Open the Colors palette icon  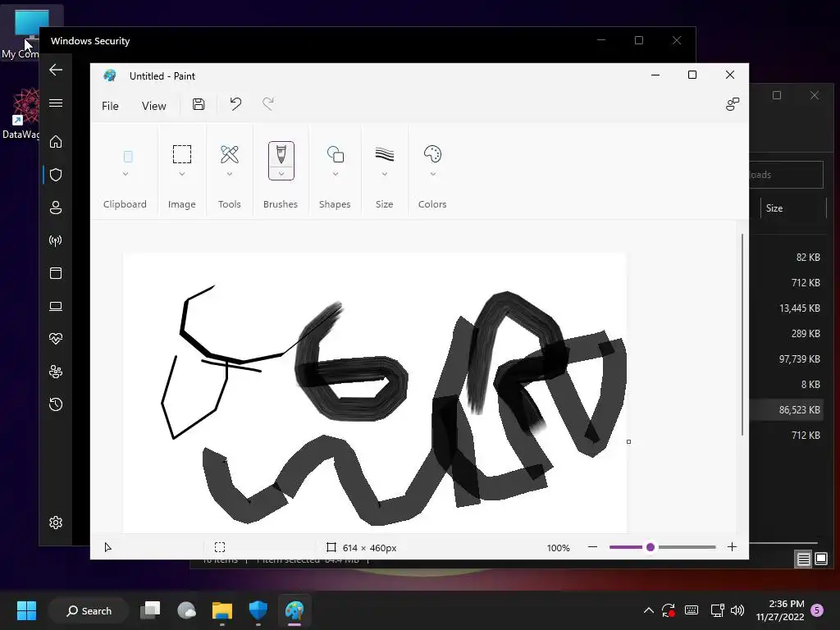click(x=432, y=154)
